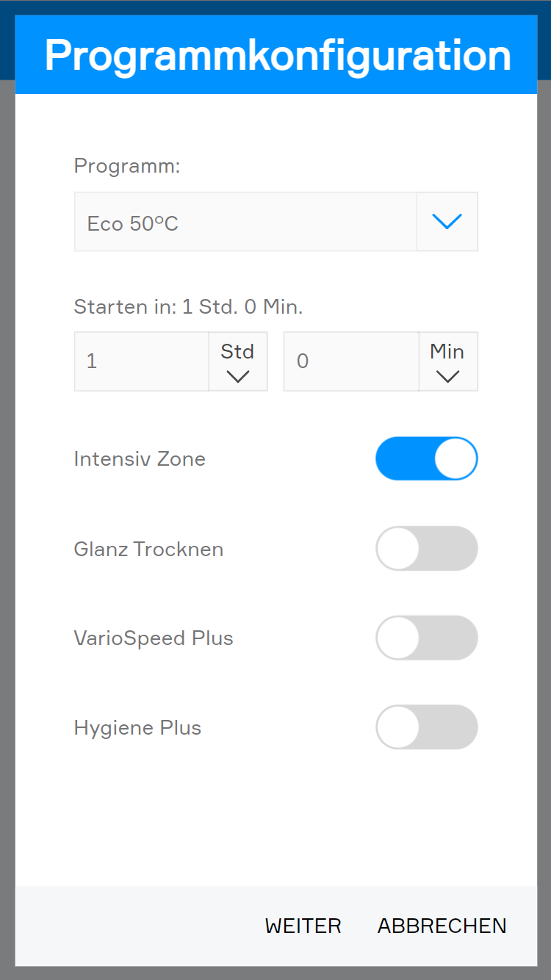Click the minutes input field showing 0

coord(350,361)
